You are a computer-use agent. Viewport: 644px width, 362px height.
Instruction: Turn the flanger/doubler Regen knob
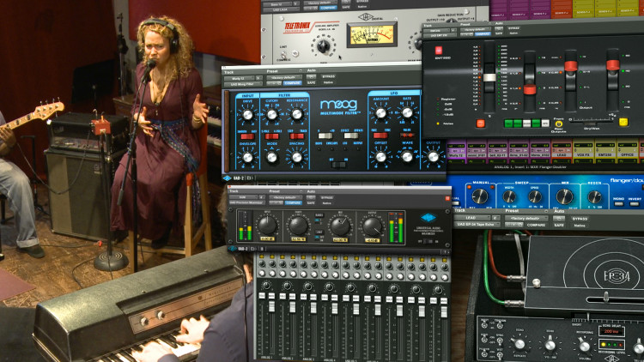coord(594,197)
